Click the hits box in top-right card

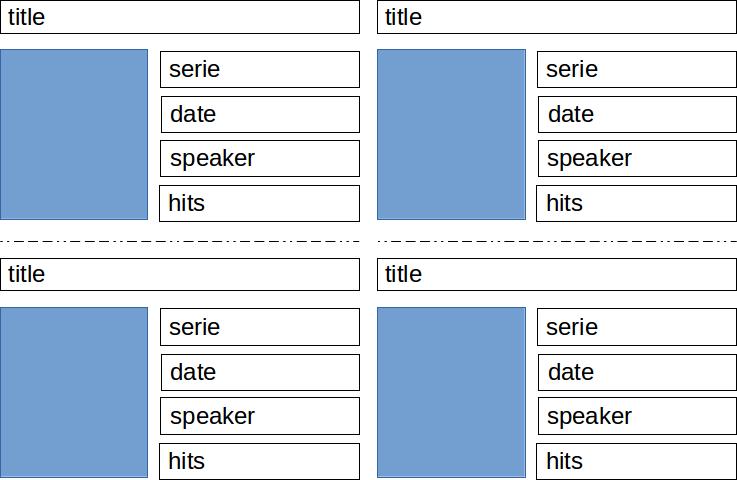[636, 204]
